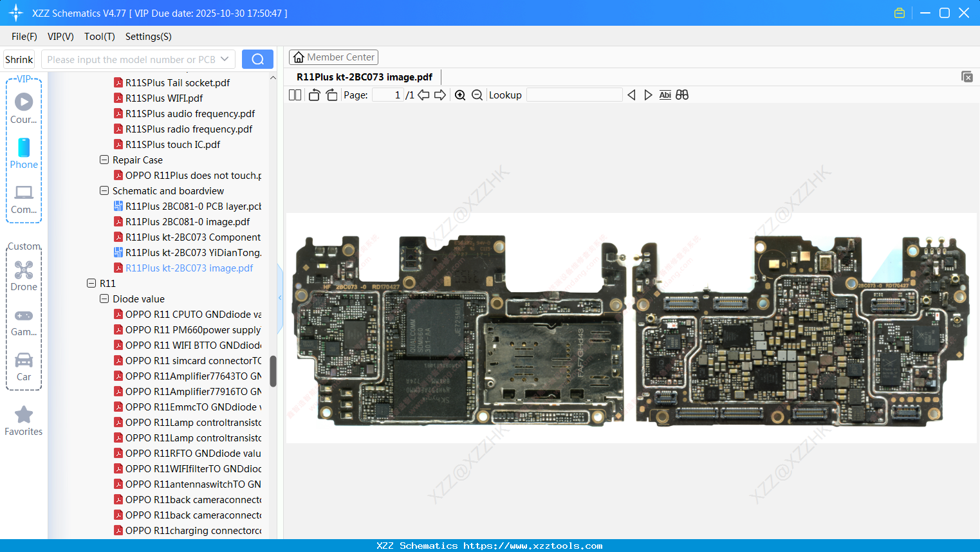Screen dimensions: 980x552
Task: Switch to R11Plus kt-2BC073 image.pdf tab
Action: pos(364,77)
